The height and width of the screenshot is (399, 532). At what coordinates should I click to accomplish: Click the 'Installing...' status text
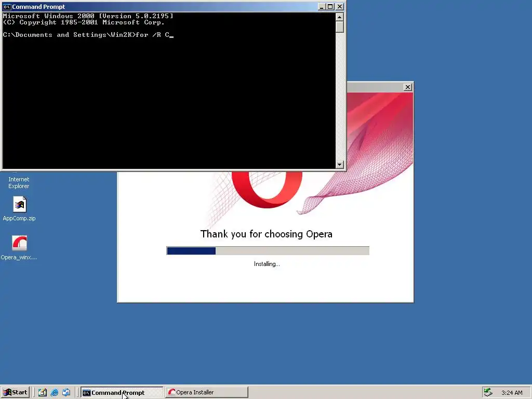pyautogui.click(x=267, y=264)
